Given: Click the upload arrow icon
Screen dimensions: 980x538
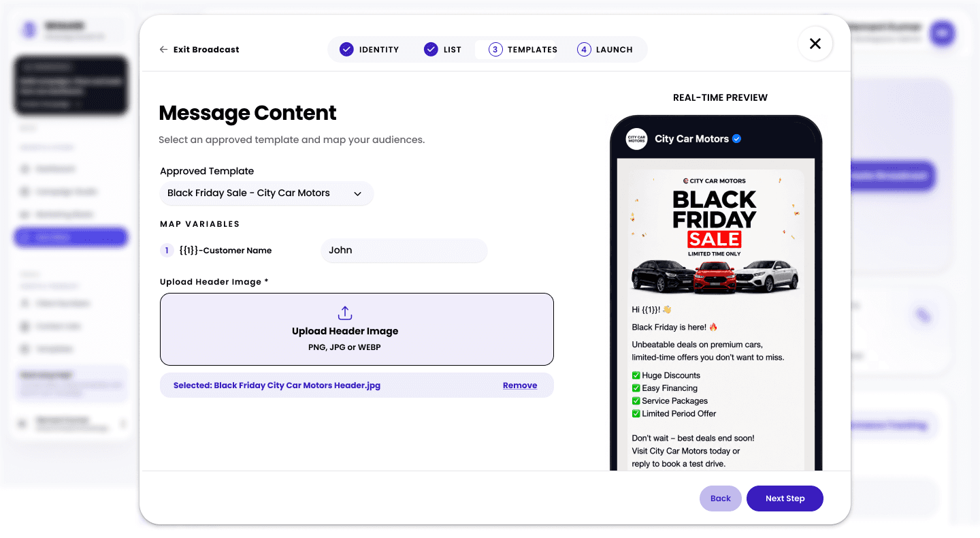Looking at the screenshot, I should pos(345,313).
